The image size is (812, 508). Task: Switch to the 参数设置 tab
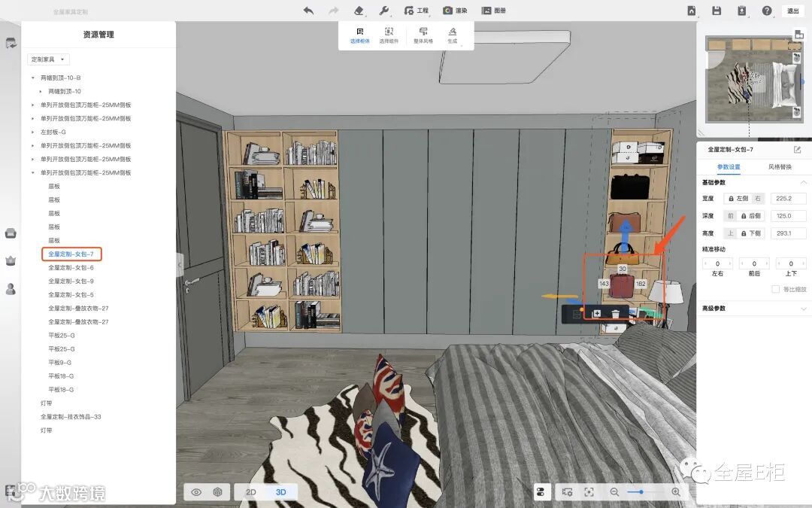(x=728, y=167)
